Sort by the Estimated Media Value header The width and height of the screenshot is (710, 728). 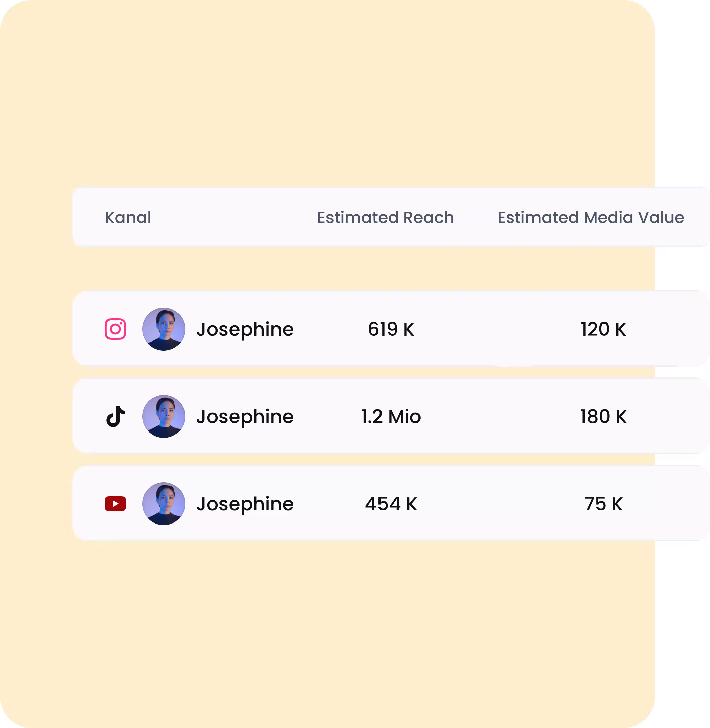pyautogui.click(x=591, y=217)
